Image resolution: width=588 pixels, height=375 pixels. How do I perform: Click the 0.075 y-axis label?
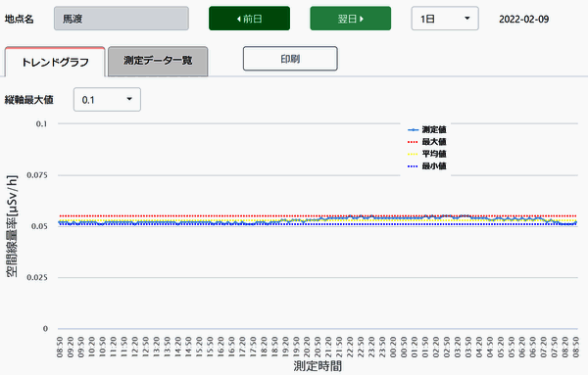37,175
